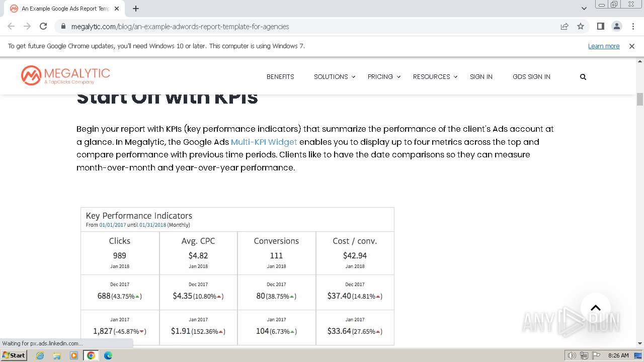
Task: Expand the Pricing menu chevron
Action: point(398,77)
